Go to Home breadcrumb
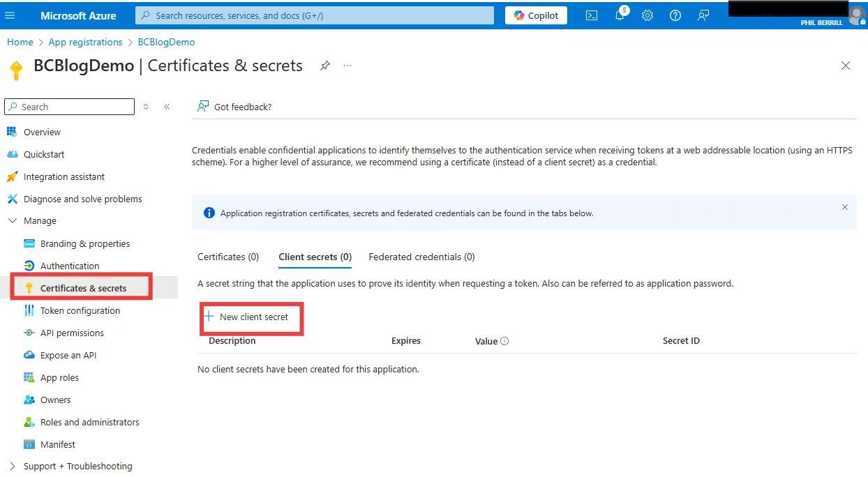Screen dimensions: 868x477 (20, 42)
